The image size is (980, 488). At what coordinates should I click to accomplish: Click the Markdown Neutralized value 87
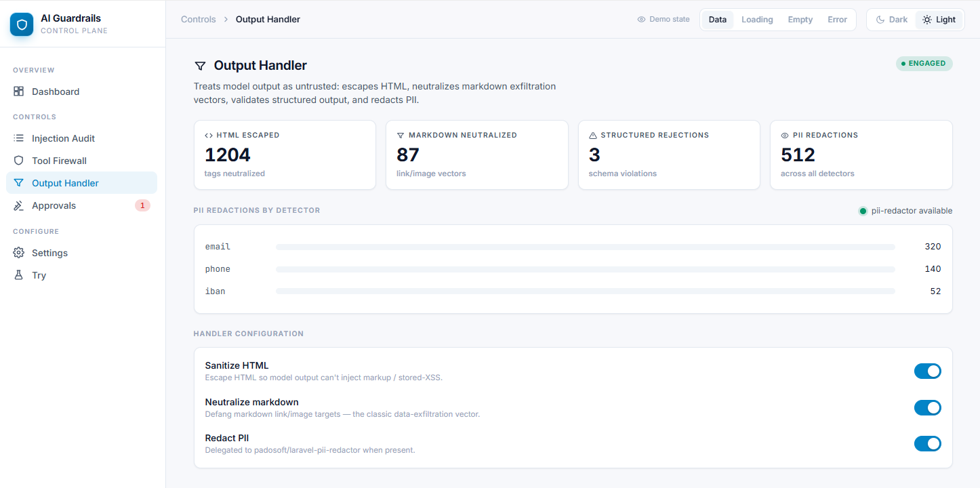click(x=408, y=155)
